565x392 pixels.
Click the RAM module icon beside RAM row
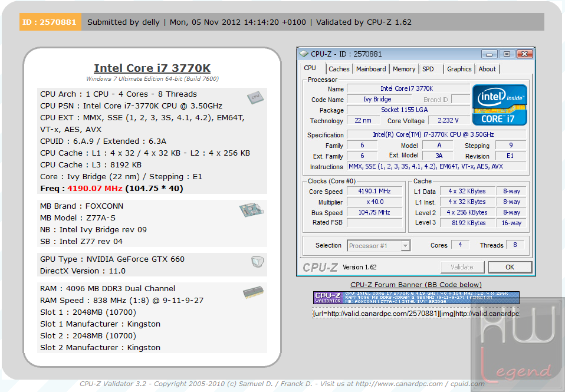point(254,292)
